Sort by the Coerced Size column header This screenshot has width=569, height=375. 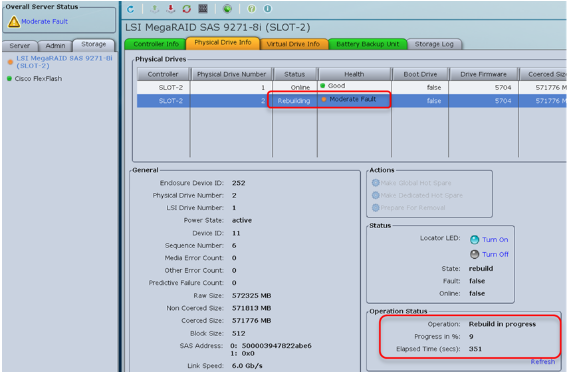(x=543, y=74)
